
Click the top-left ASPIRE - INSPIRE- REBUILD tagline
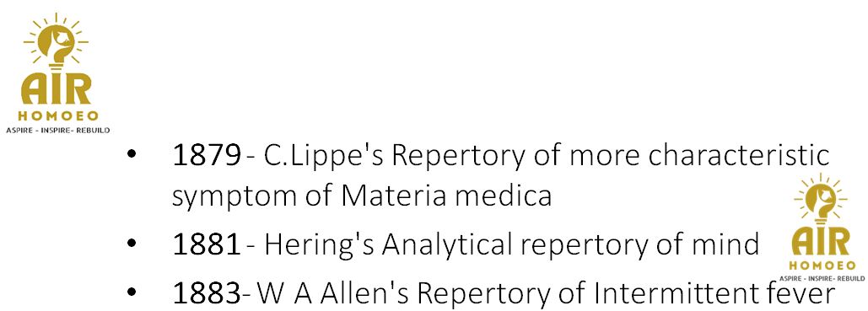(57, 130)
